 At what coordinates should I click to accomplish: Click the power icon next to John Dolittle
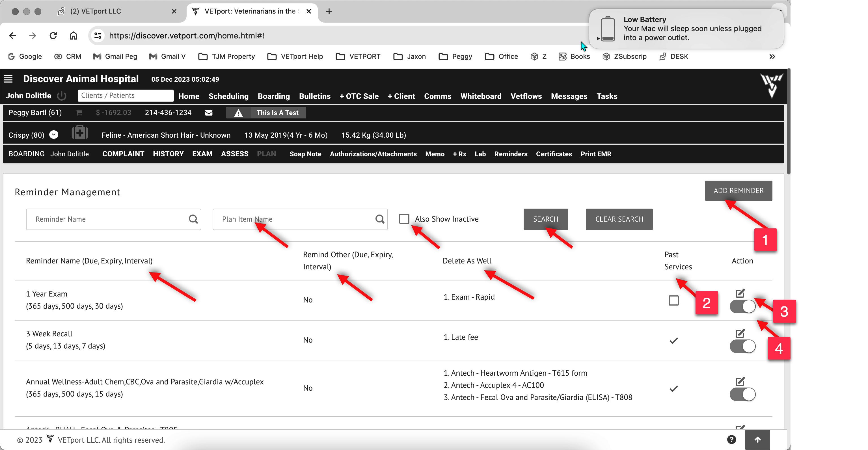click(x=62, y=96)
